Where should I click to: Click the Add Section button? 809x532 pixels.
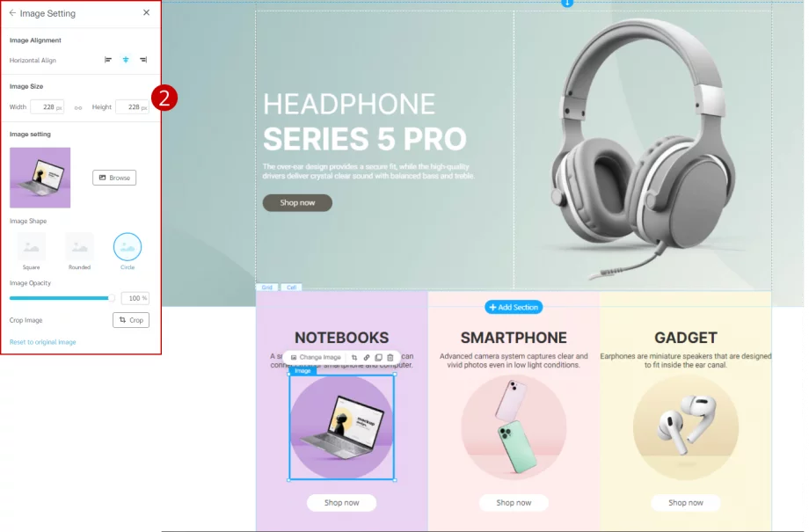pos(514,307)
